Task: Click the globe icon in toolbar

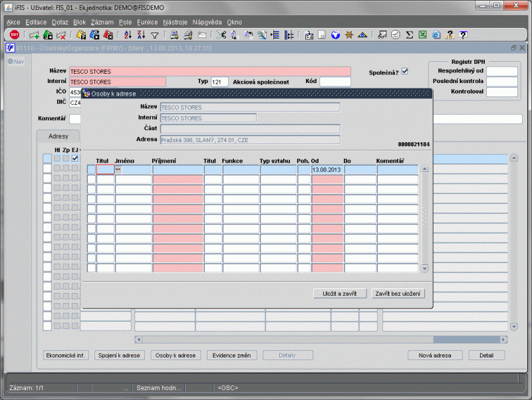Action: coord(336,35)
